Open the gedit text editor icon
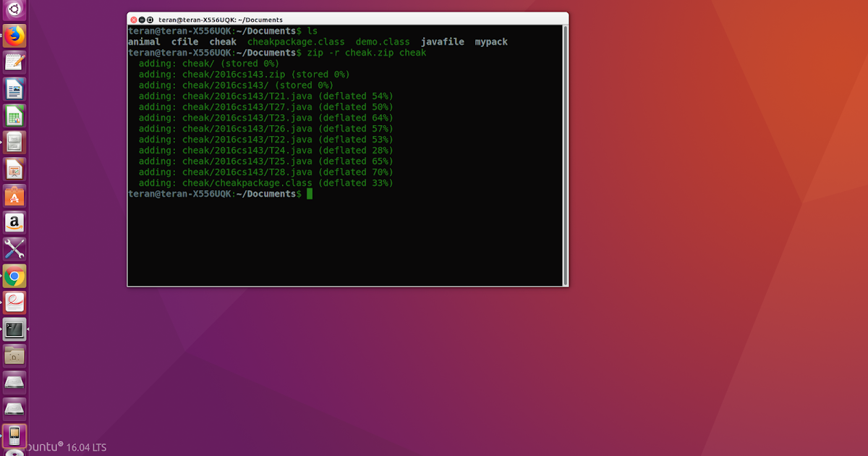This screenshot has height=456, width=868. 14,63
